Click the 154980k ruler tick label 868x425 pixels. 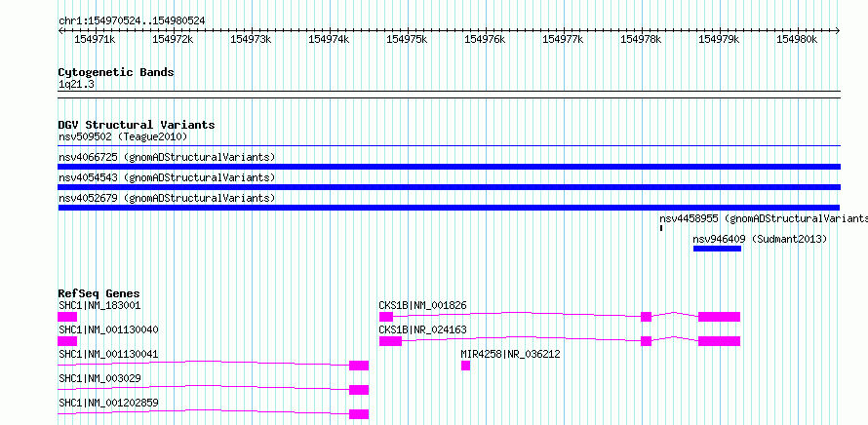coord(797,39)
